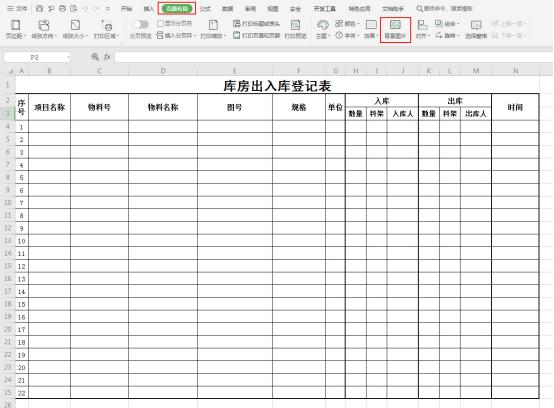This screenshot has height=408, width=554.
Task: Open the Page Margins (页边距) icon
Action: (16, 25)
